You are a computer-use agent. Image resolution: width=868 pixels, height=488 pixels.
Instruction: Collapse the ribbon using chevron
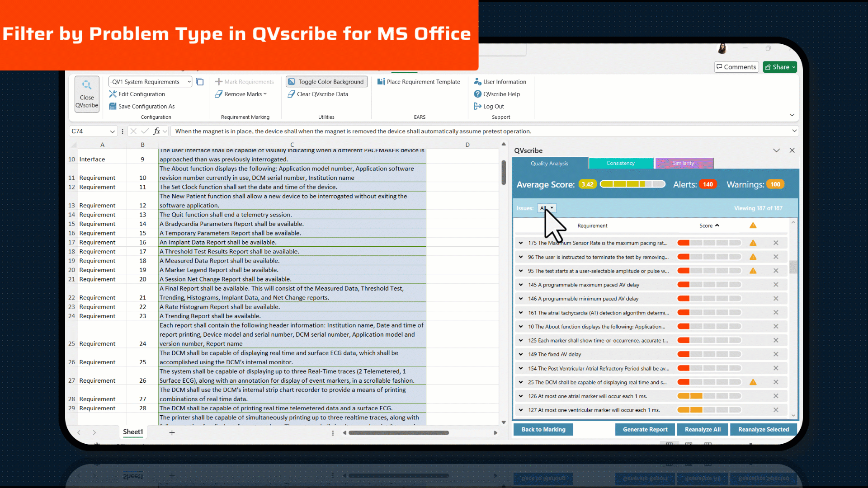pos(792,115)
